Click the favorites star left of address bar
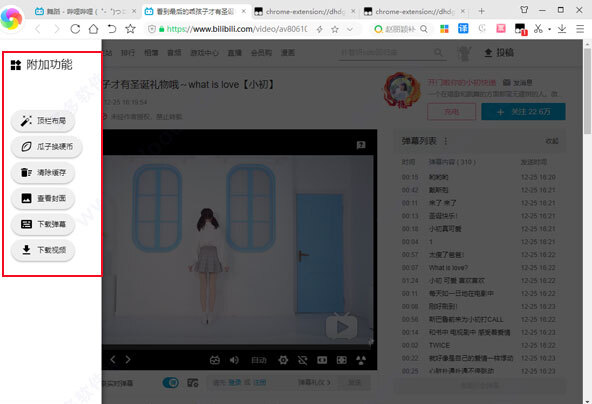The height and width of the screenshot is (404, 592). tap(130, 29)
